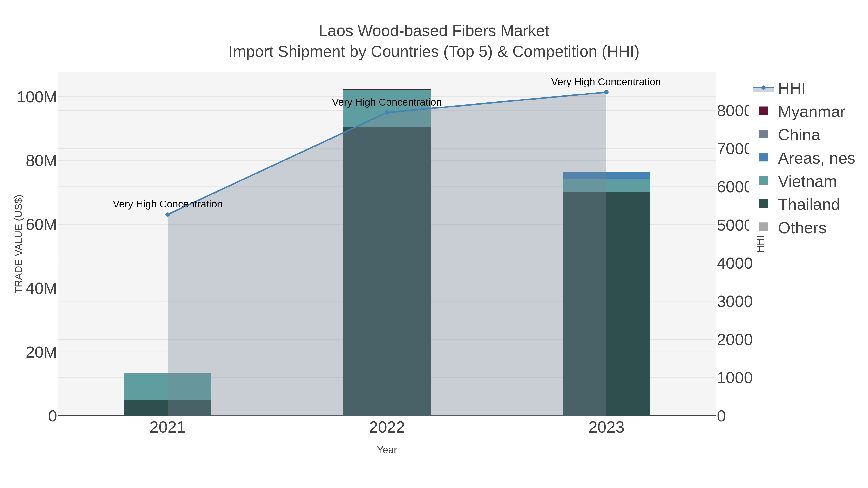Click the 2000 HHI axis tick

735,340
